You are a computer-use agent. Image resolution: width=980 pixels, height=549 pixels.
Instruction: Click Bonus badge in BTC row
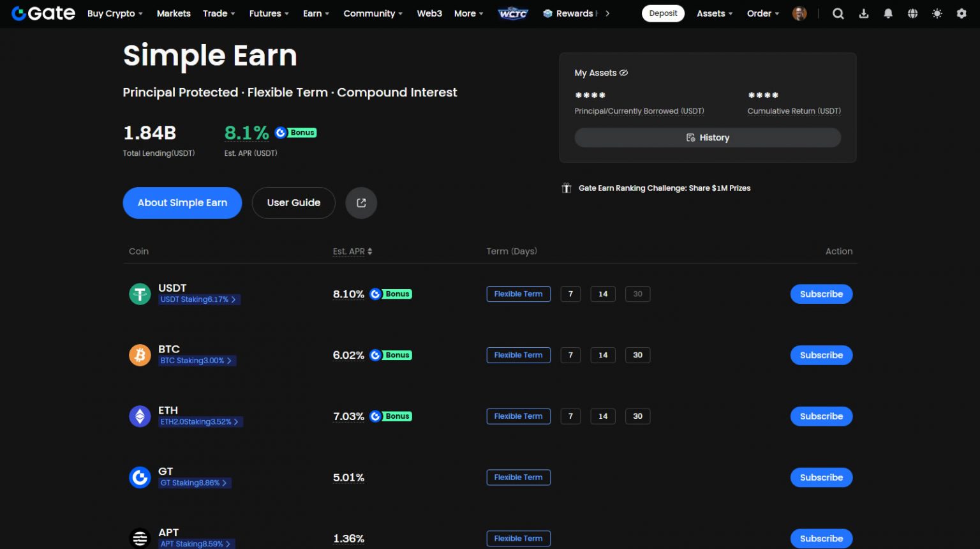coord(391,355)
